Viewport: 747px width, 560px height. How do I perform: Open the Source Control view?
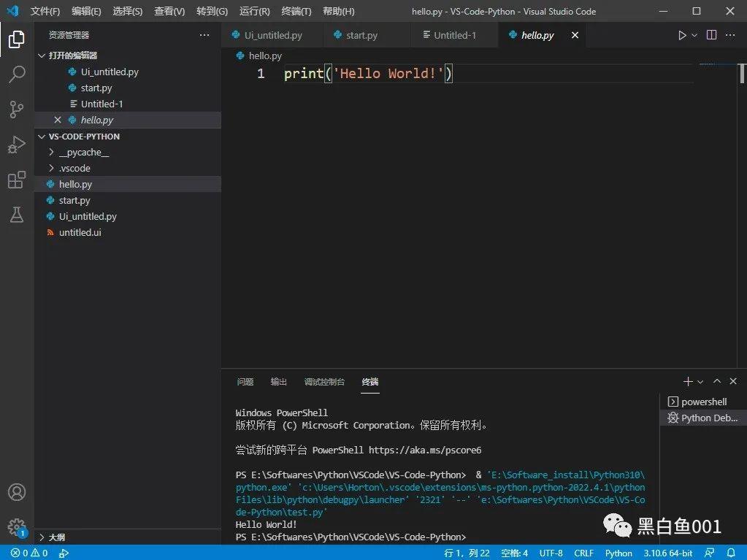pyautogui.click(x=16, y=109)
